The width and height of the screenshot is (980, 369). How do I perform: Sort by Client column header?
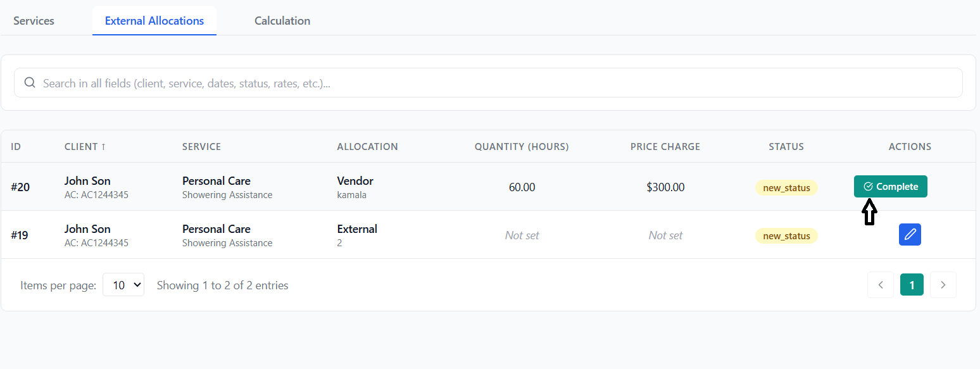coord(85,147)
